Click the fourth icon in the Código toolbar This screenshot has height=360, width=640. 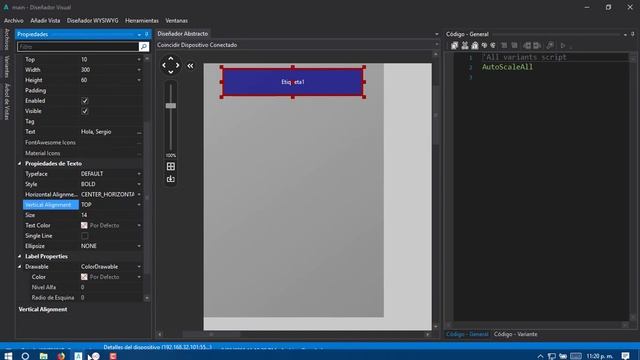point(484,46)
